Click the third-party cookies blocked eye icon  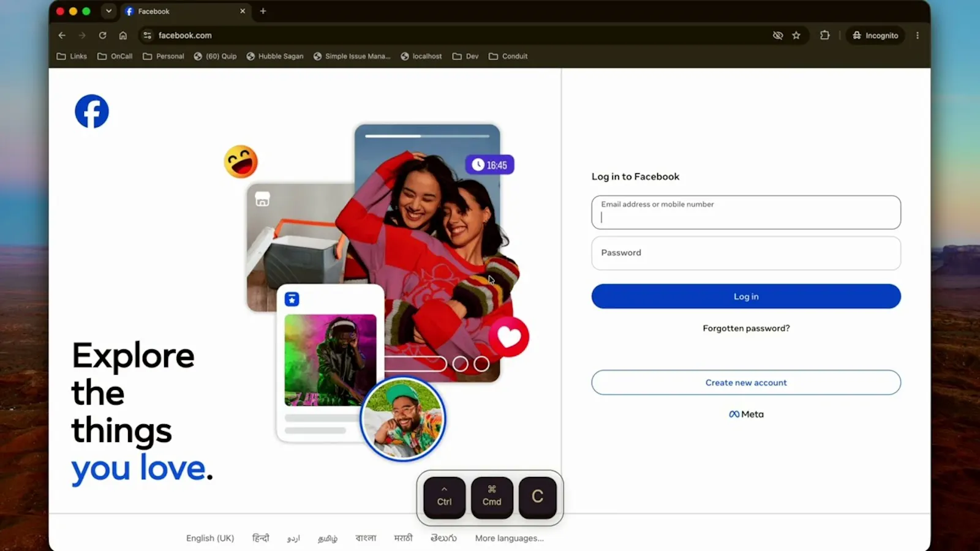point(778,36)
